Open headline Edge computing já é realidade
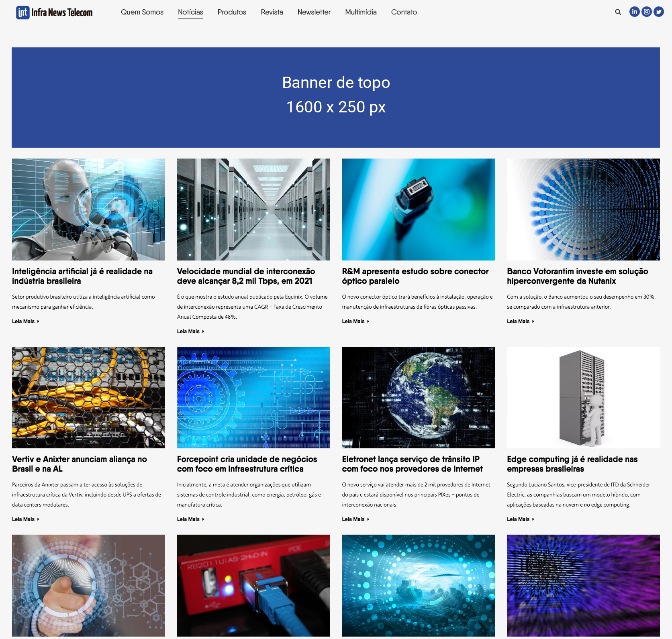The width and height of the screenshot is (672, 639). pos(572,464)
